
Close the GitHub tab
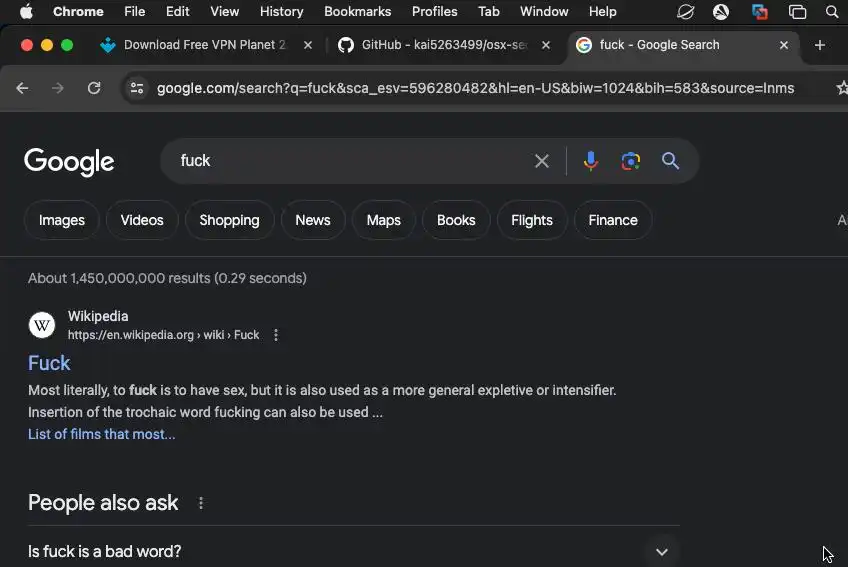pos(546,45)
